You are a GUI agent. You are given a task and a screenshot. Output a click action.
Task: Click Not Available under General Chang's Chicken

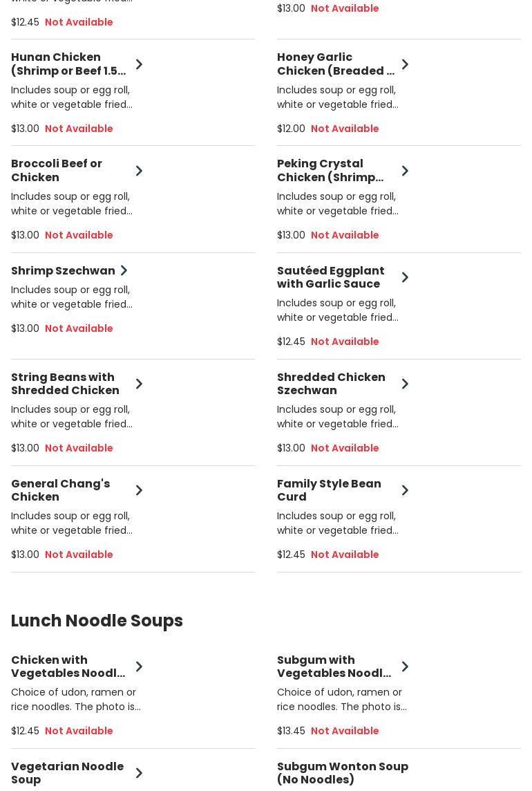79,555
